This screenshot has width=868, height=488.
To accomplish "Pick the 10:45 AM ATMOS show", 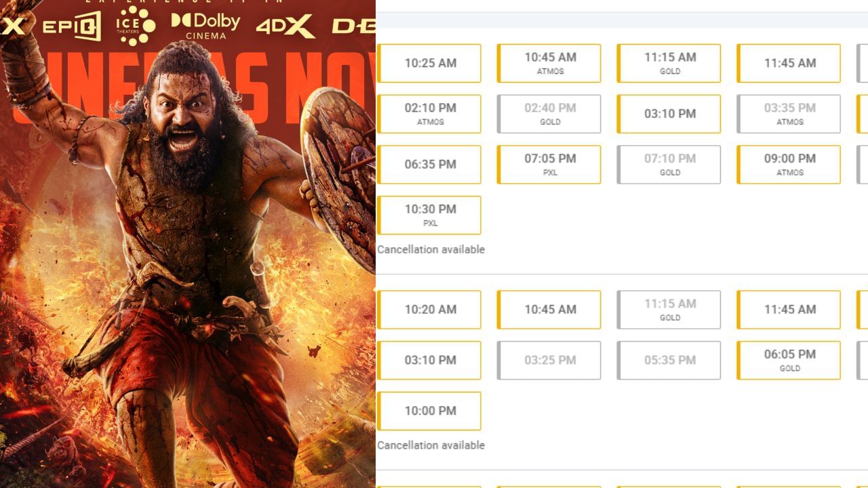I will 549,63.
